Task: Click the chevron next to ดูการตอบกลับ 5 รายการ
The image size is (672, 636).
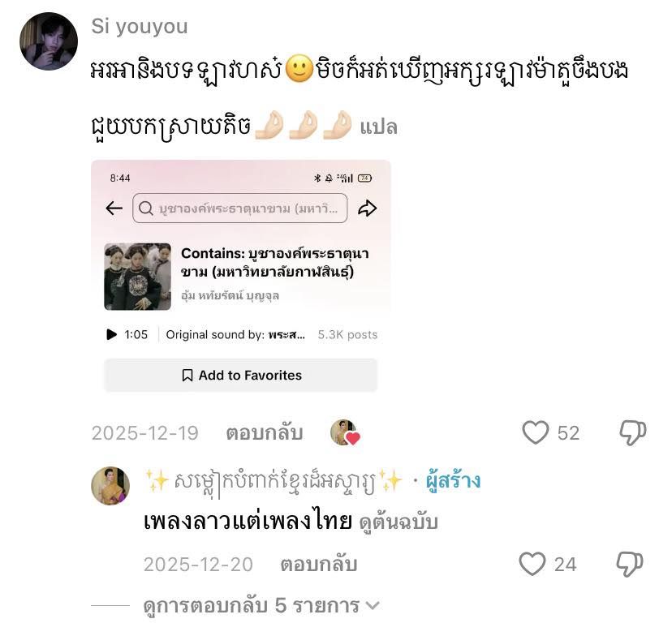Action: (373, 606)
